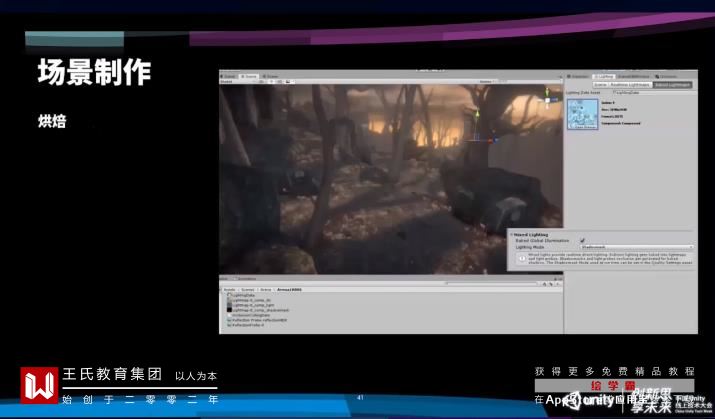Screen dimensions: 715x419
Task: Open the Shaded draw mode dropdown
Action: [x=237, y=82]
